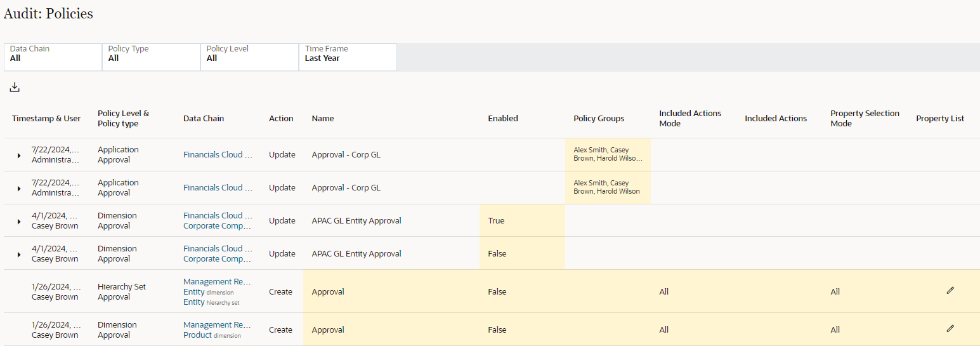Open Financials Cloud link in first row

[218, 154]
